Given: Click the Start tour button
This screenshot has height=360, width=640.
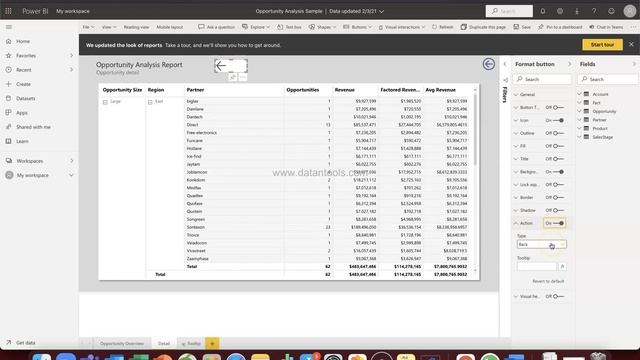Looking at the screenshot, I should 602,45.
